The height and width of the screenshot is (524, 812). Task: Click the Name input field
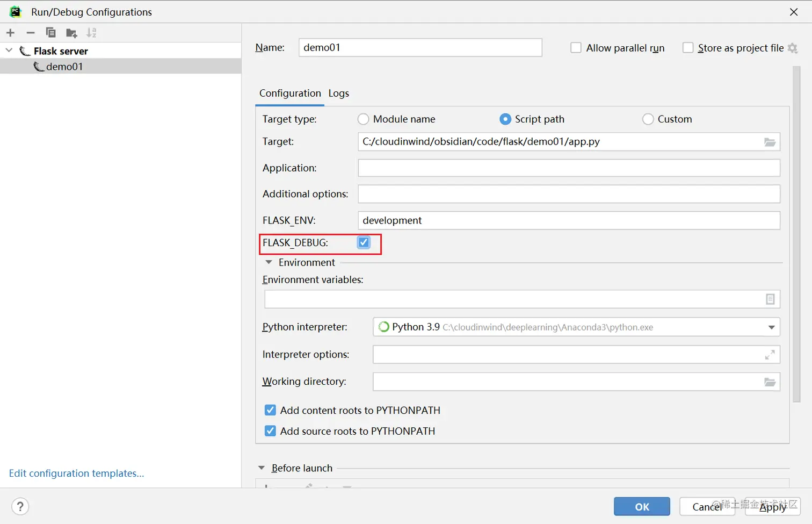coord(420,47)
